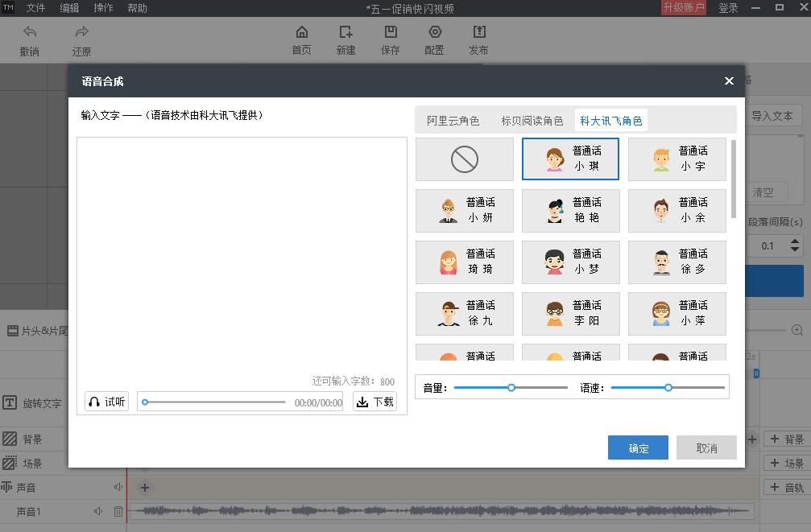Image resolution: width=811 pixels, height=532 pixels.
Task: Click the 音量 volume slider handle
Action: coord(511,388)
